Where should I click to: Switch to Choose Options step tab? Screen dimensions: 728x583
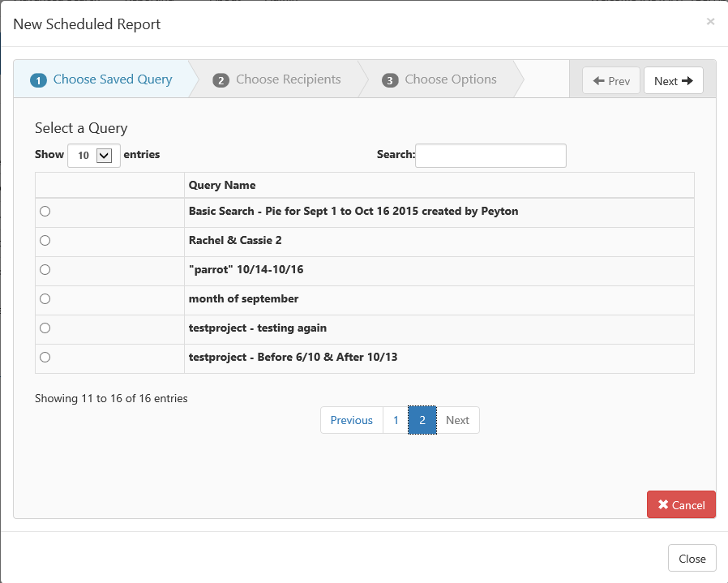[x=439, y=79]
